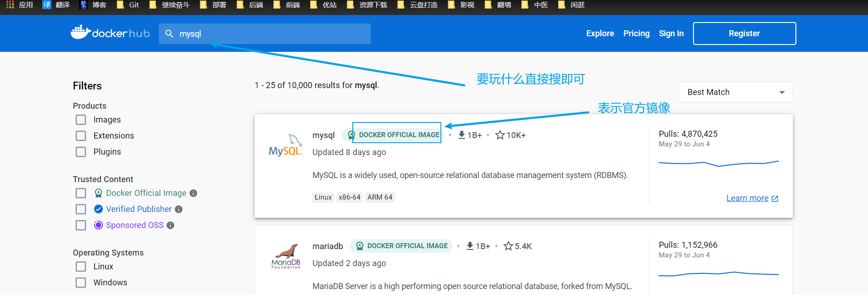Open the 部署 bookmark folder
Screen dimensions: 868x295
click(x=213, y=5)
